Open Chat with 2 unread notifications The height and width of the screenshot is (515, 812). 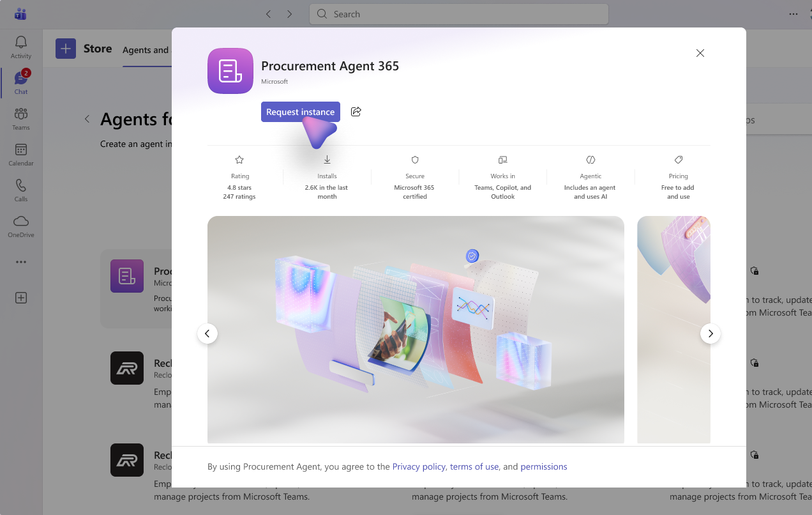click(x=21, y=83)
